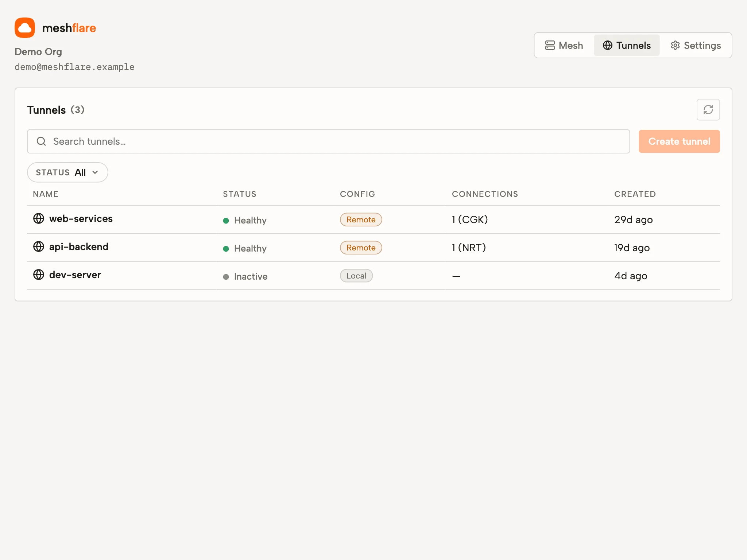
Task: Open the api-backend tunnel
Action: (79, 247)
